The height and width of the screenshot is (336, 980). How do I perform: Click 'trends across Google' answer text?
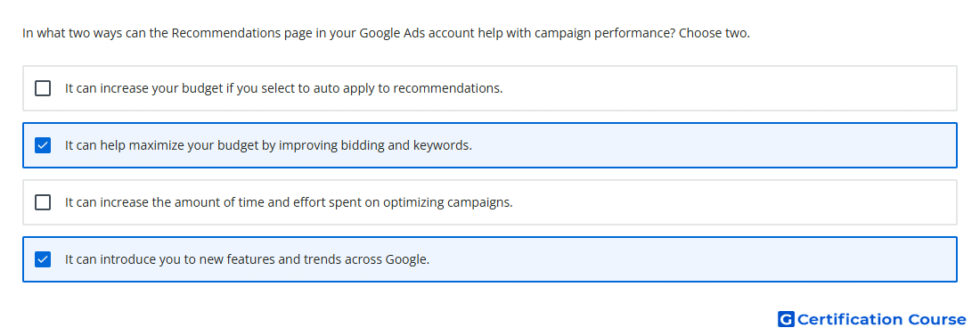coord(248,259)
